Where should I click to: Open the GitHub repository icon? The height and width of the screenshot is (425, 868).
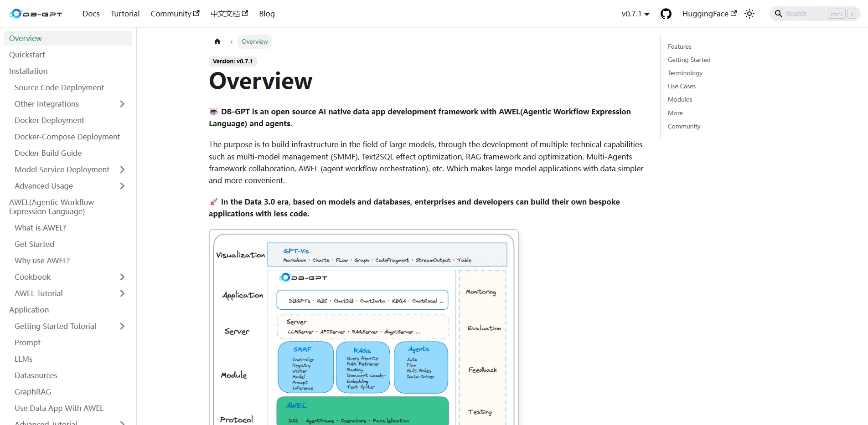pyautogui.click(x=666, y=13)
